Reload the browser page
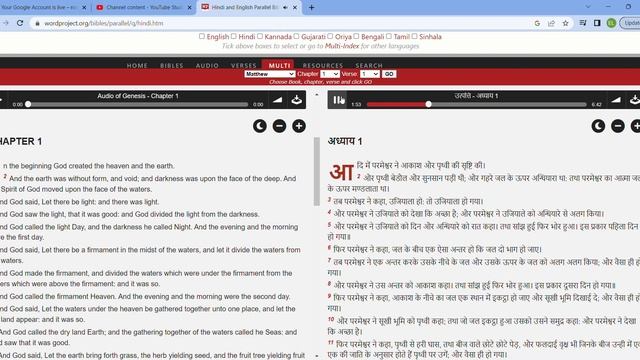This screenshot has height=360, width=640. [20, 23]
